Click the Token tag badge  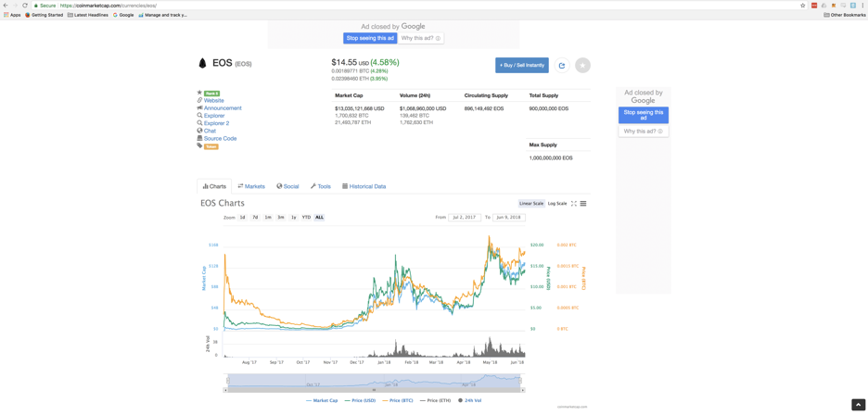coord(211,146)
